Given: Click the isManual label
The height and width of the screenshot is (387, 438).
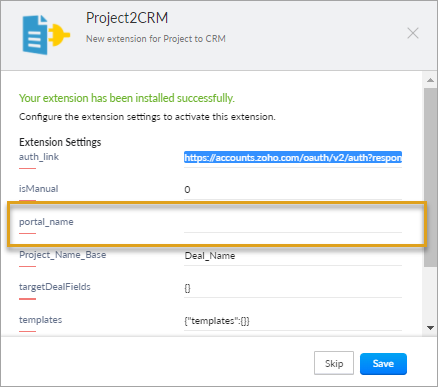Looking at the screenshot, I should (38, 189).
